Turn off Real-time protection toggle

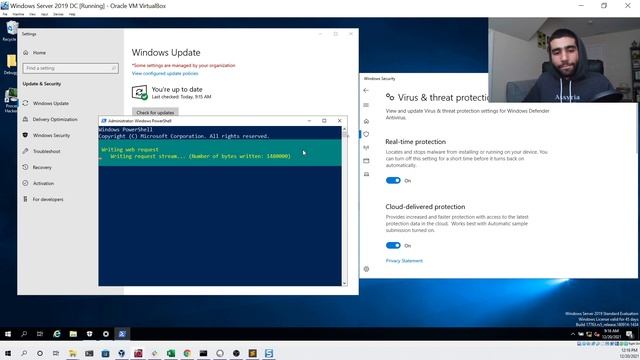click(393, 180)
